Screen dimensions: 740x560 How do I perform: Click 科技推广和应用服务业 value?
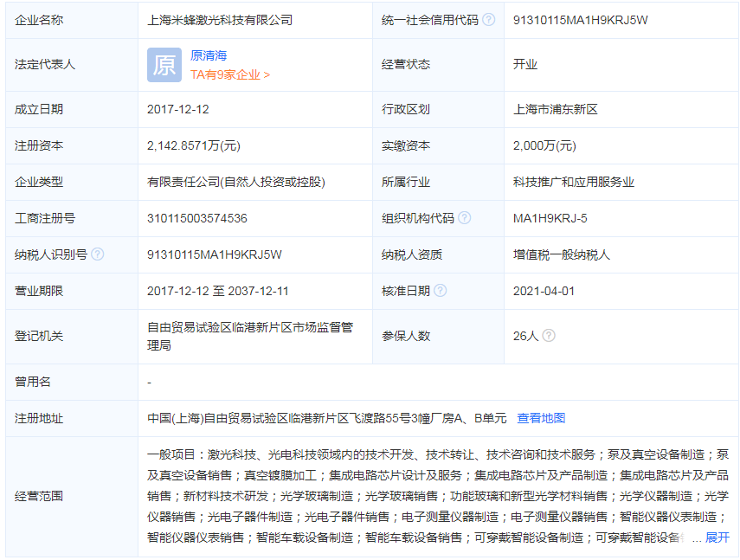(x=574, y=182)
